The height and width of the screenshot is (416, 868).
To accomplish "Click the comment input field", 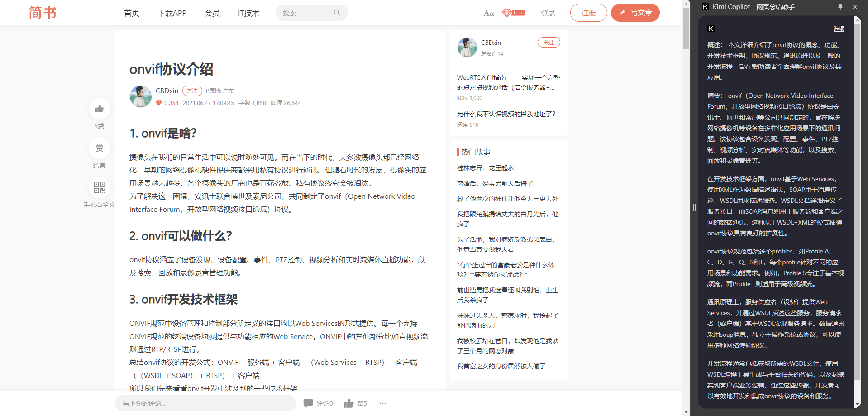I will point(205,403).
